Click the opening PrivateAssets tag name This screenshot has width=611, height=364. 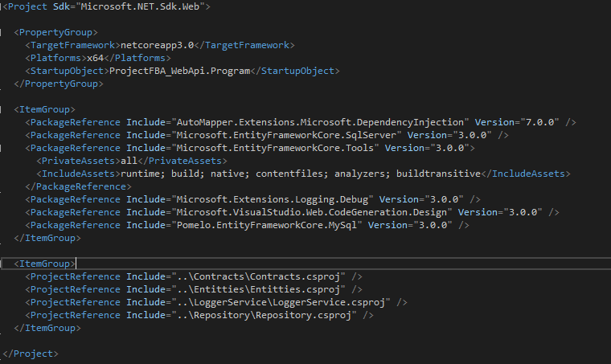(x=78, y=161)
